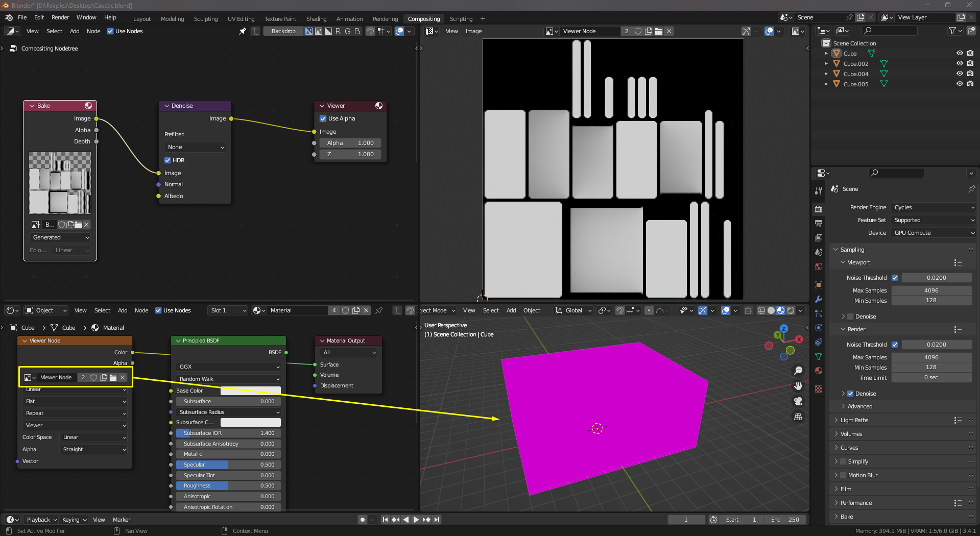Toggle Use Nodes in compositor header
Viewport: 980px width, 536px height.
tap(110, 31)
